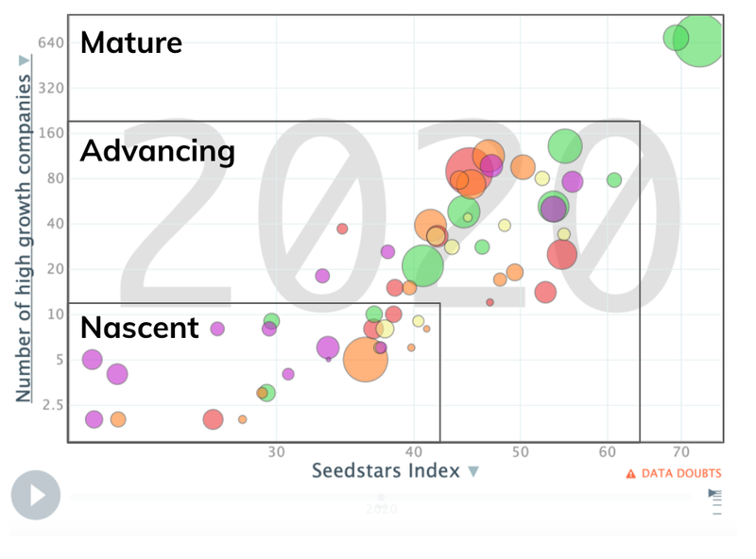The height and width of the screenshot is (559, 756).
Task: Select small green bubble near Seedstars Index 60
Action: (x=614, y=179)
